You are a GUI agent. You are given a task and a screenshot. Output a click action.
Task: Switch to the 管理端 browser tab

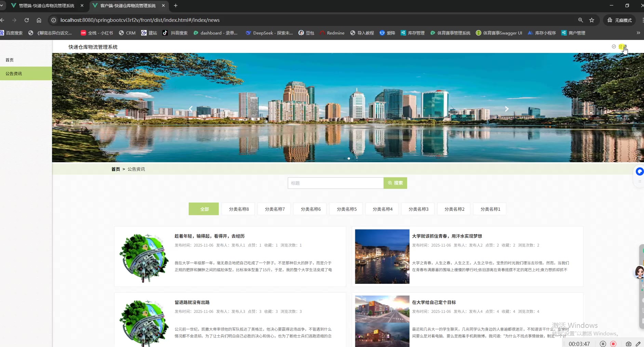[x=46, y=5]
